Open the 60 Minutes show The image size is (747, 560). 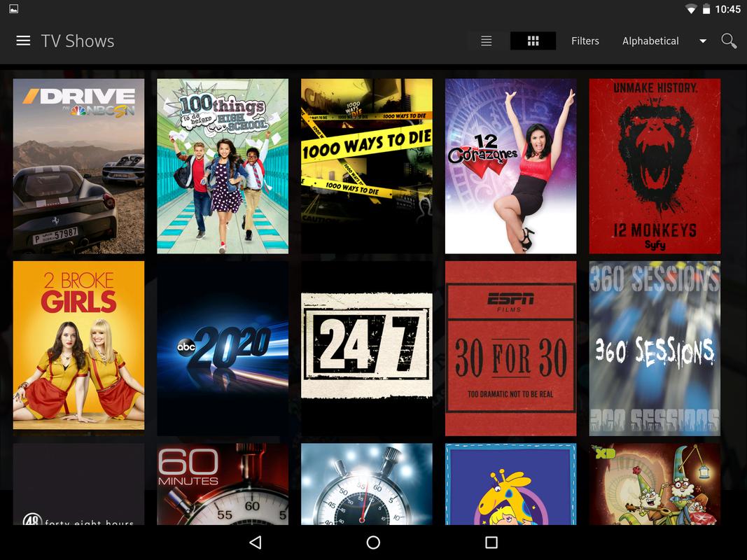223,484
